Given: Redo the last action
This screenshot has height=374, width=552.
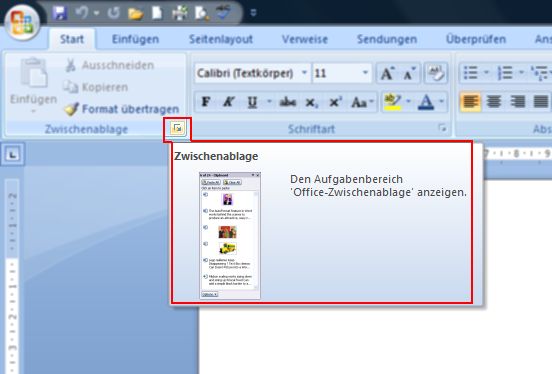Looking at the screenshot, I should (113, 13).
